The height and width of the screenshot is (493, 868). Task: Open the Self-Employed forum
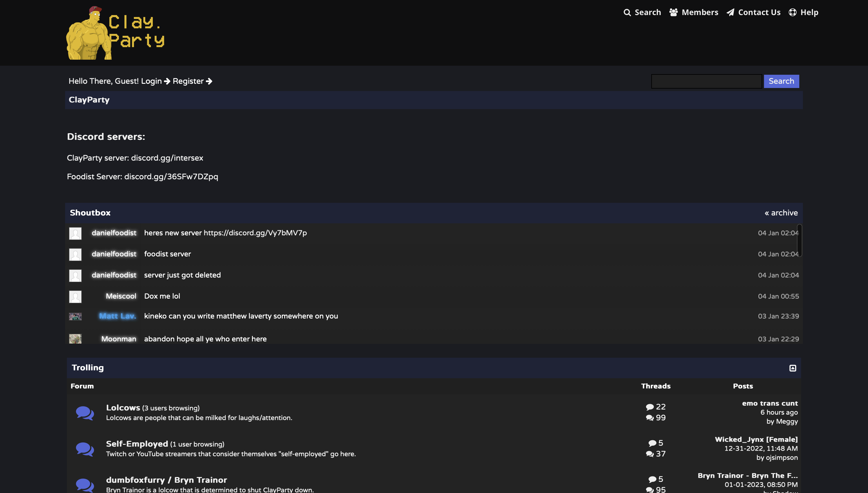point(137,444)
